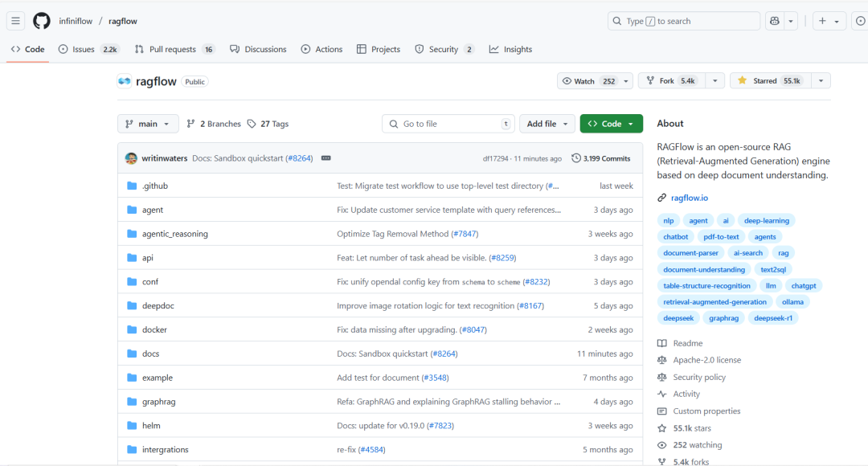Image resolution: width=868 pixels, height=466 pixels.
Task: Click the tag icon next to 27 Tags
Action: pyautogui.click(x=252, y=124)
